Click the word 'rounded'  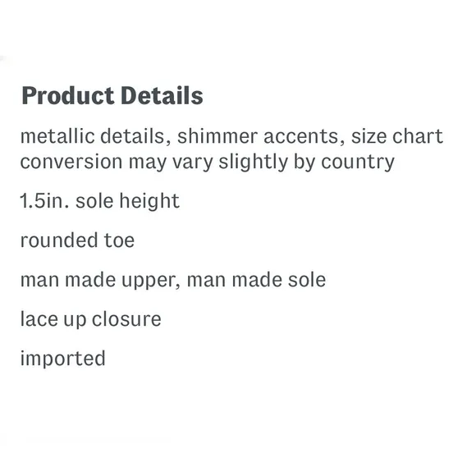(59, 240)
